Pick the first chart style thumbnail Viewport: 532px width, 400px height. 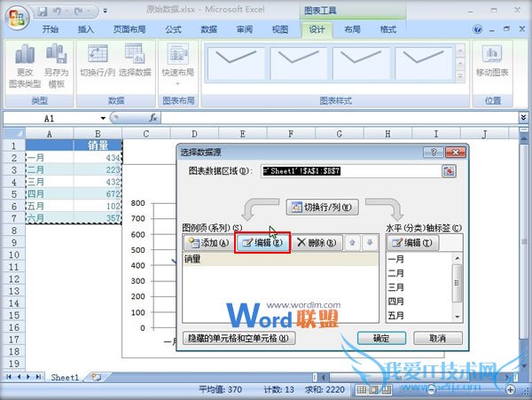coord(236,64)
